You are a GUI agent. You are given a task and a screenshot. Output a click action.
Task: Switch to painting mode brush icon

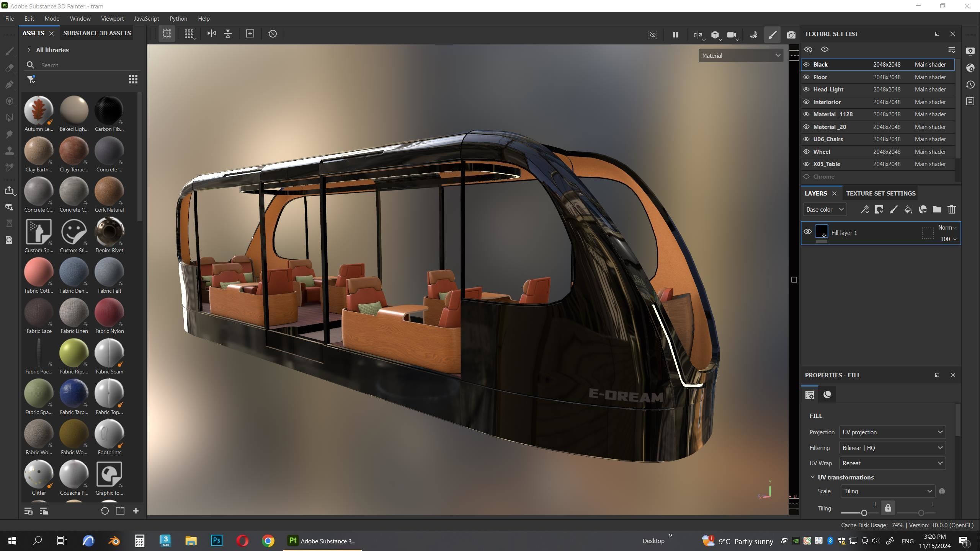pyautogui.click(x=773, y=35)
